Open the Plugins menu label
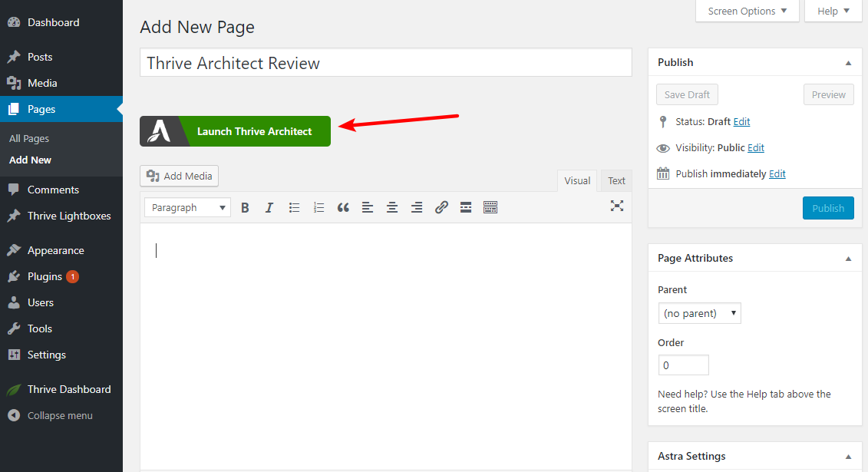868x472 pixels. 45,276
